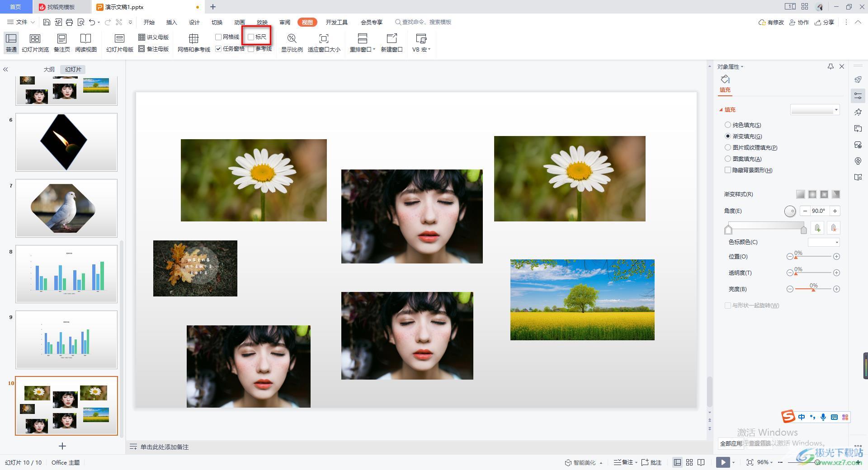Select Solid Fill (纯色填充) radio
The width and height of the screenshot is (868, 470).
tap(727, 125)
